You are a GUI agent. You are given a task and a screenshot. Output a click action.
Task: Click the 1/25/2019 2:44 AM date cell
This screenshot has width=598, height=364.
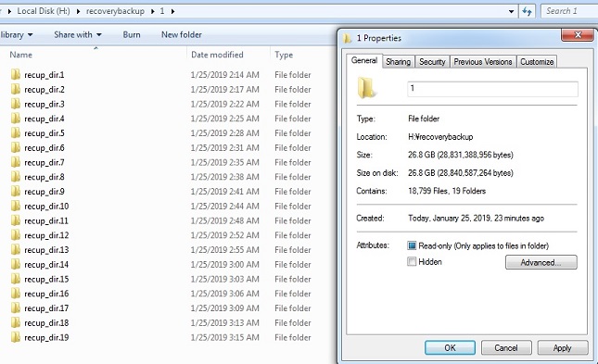click(x=225, y=207)
